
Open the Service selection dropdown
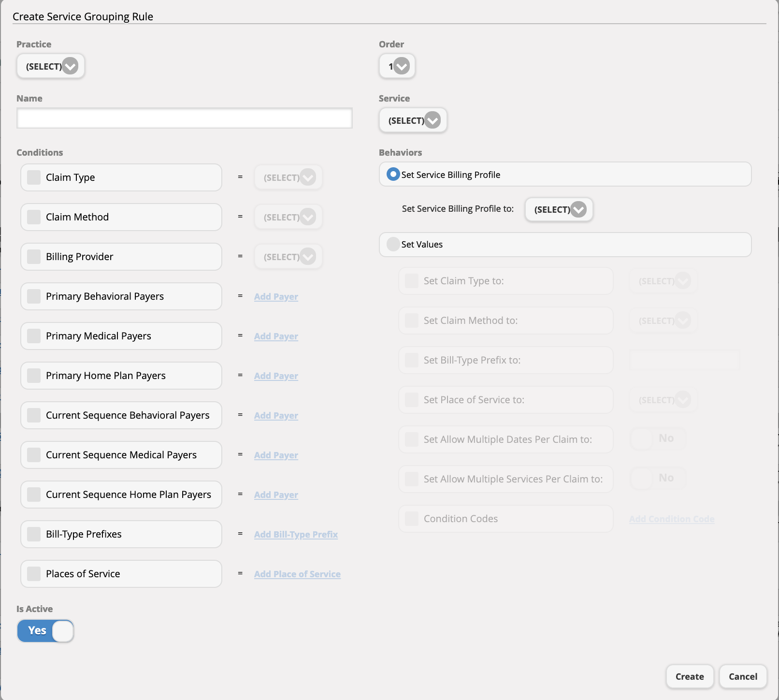coord(412,120)
